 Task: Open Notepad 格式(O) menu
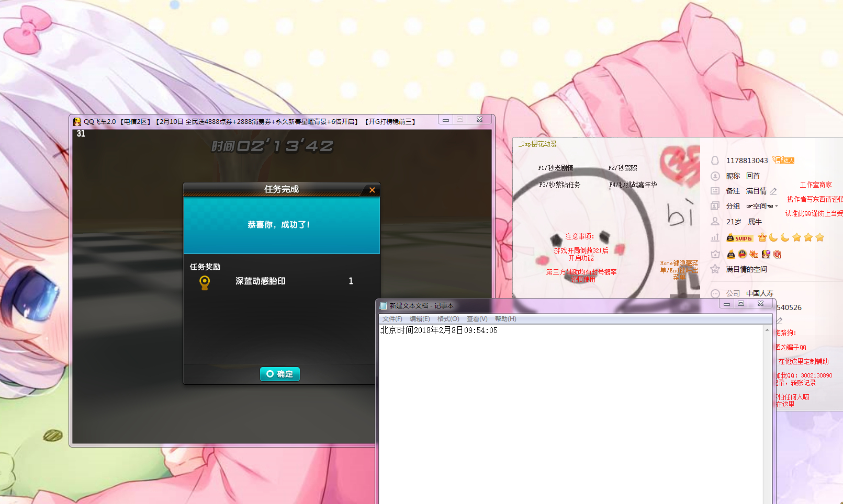coord(448,319)
